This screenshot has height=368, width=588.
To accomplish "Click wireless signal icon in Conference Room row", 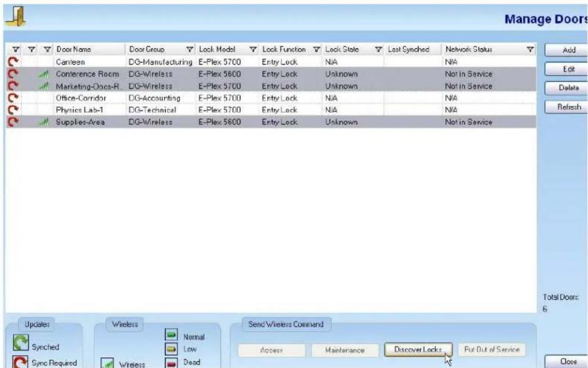I will point(44,74).
